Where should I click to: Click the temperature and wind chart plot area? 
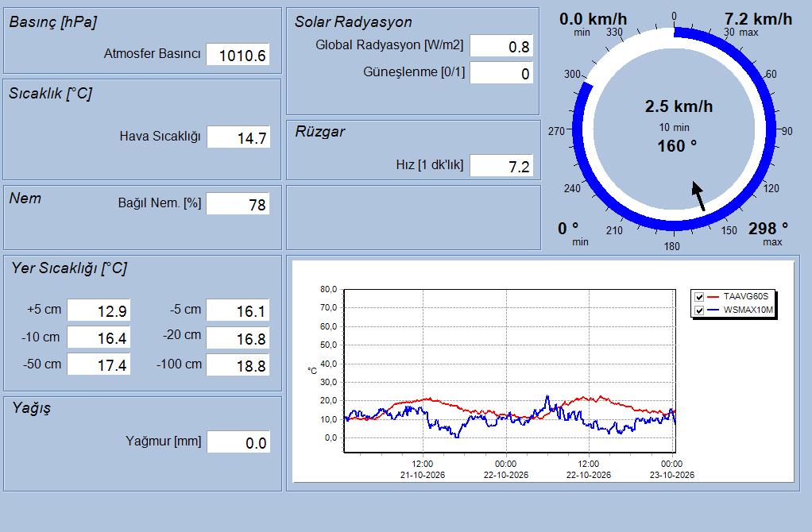(509, 371)
